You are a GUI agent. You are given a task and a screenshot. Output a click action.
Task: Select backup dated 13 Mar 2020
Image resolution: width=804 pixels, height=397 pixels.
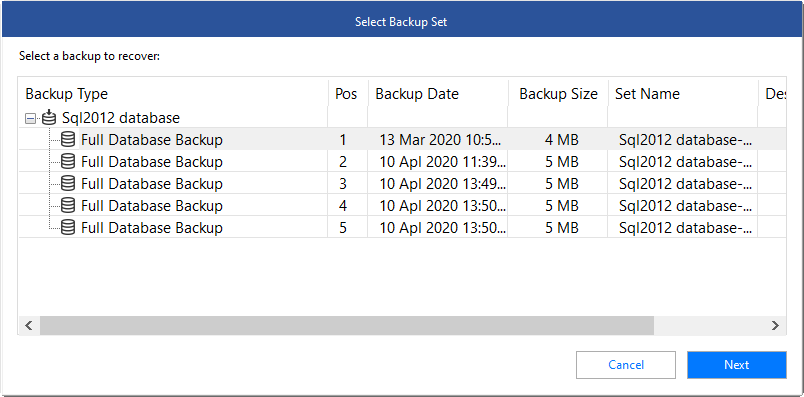pyautogui.click(x=402, y=140)
